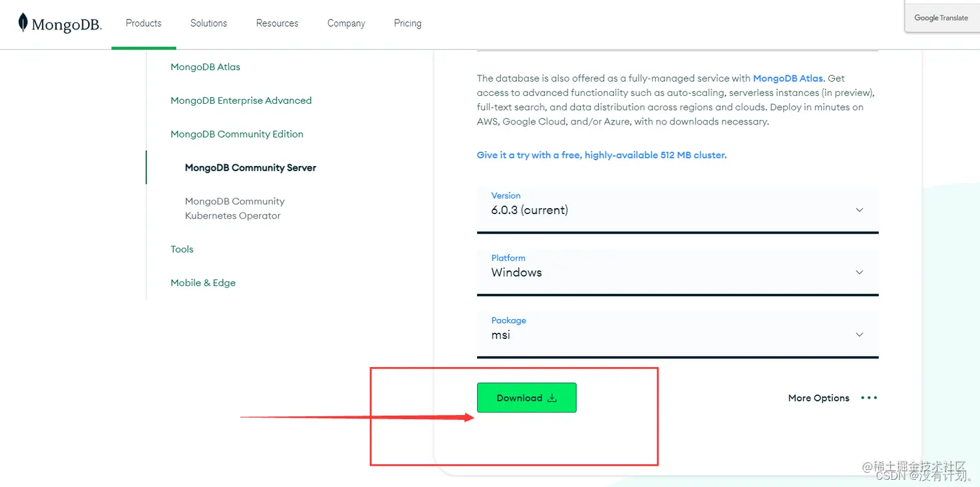980x487 pixels.
Task: Open the Google Translate popup
Action: coord(941,18)
